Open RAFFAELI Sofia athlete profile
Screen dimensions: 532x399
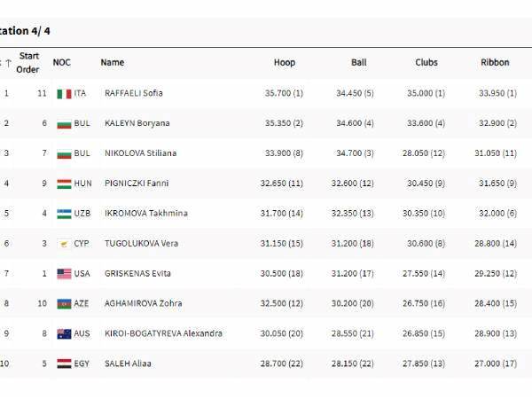[x=133, y=93]
